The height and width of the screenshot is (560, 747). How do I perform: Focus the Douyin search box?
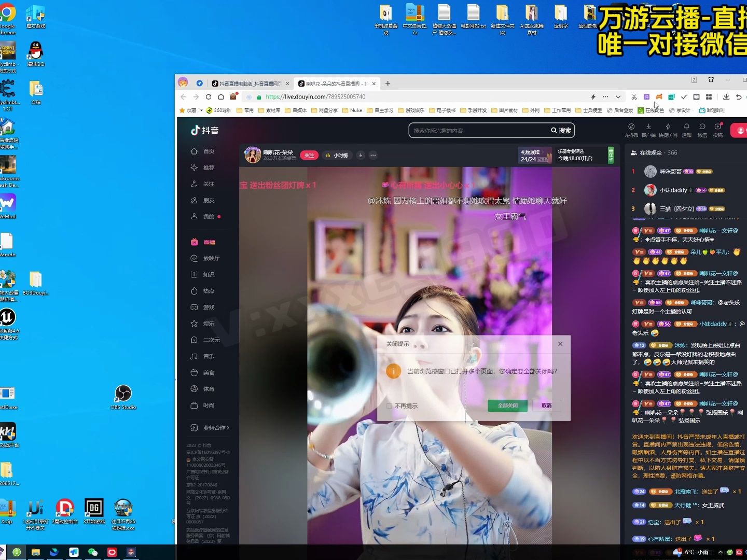(x=480, y=131)
